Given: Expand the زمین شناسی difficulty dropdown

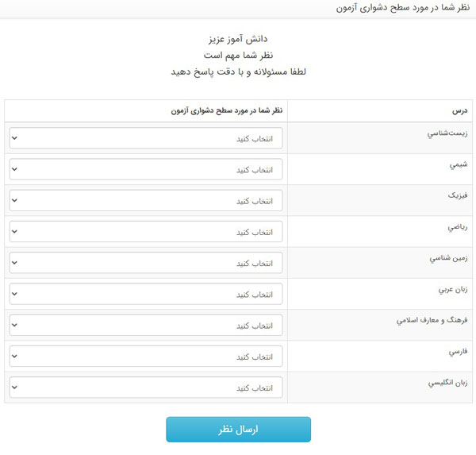Looking at the screenshot, I should click(x=145, y=263).
